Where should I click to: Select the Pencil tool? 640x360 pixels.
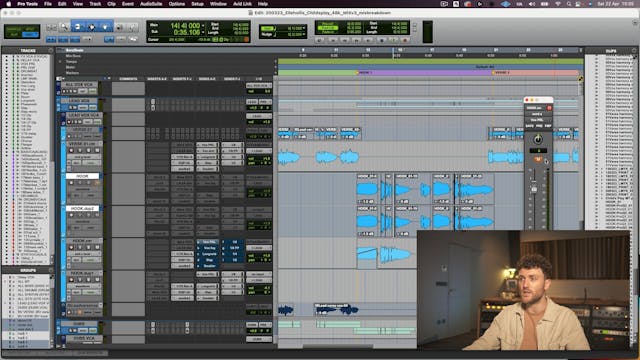click(x=133, y=27)
